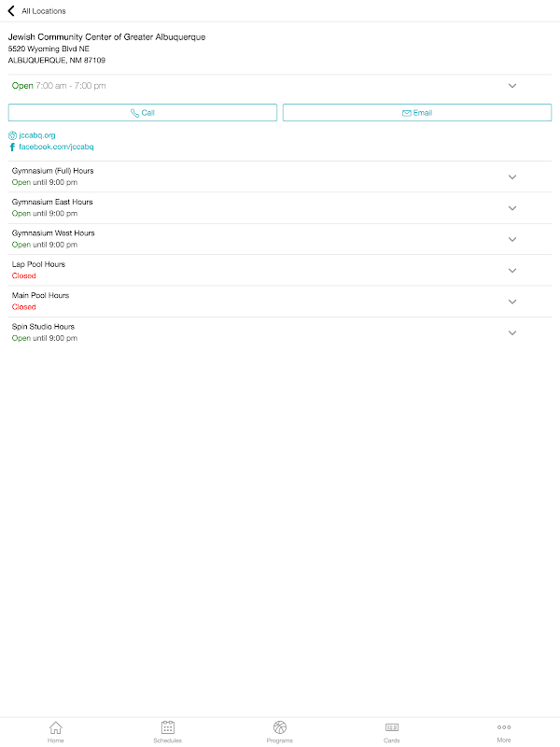Select the Main Pool Hours title
560x747 pixels.
pyautogui.click(x=40, y=295)
